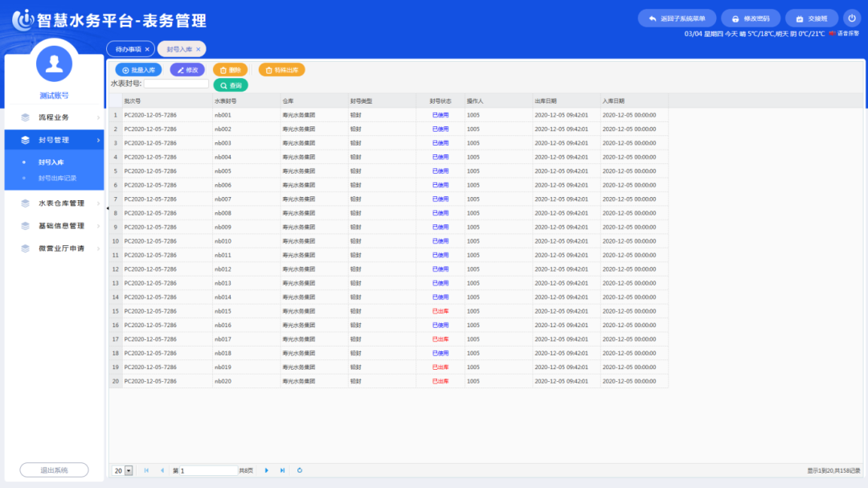868x488 pixels.
Task: Click the 修改 edit button
Action: [x=187, y=70]
